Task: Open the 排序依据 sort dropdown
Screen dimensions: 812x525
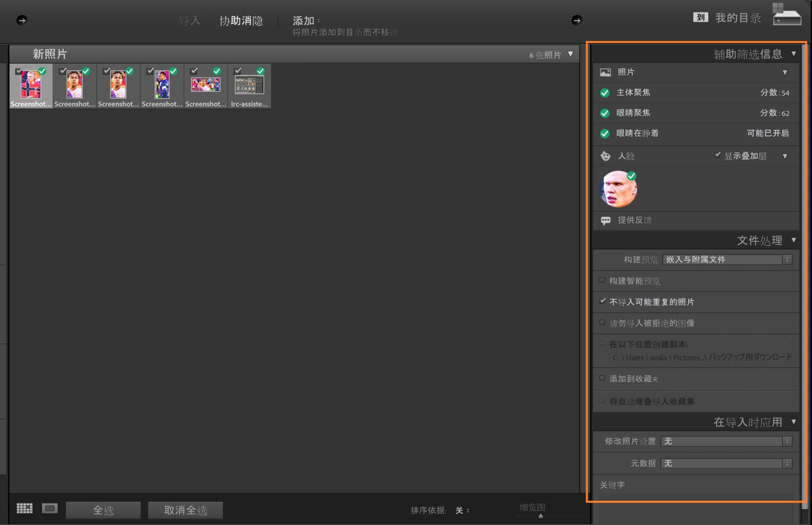Action: [462, 511]
